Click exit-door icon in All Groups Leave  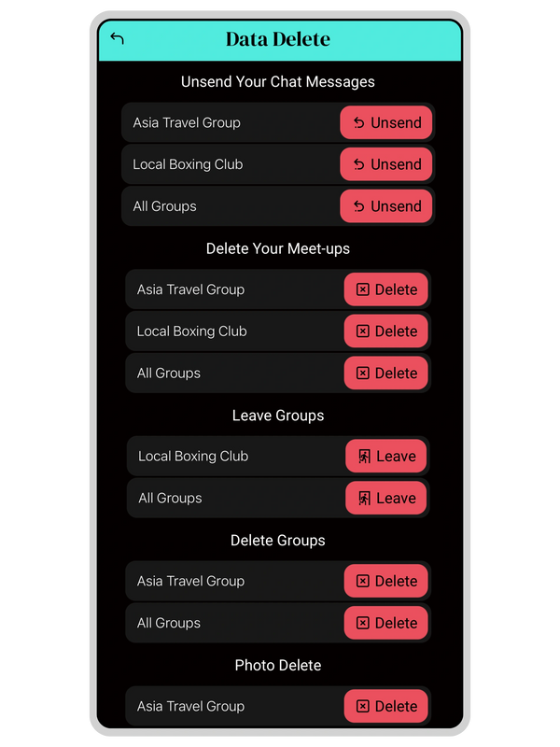click(365, 499)
